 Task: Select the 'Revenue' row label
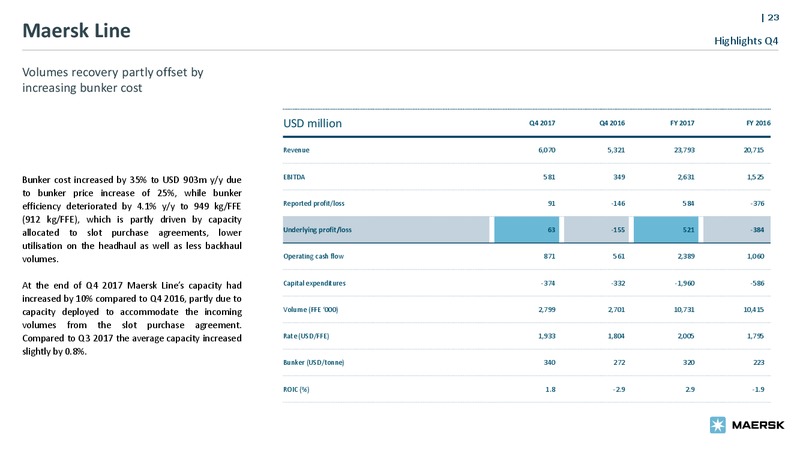[x=296, y=150]
